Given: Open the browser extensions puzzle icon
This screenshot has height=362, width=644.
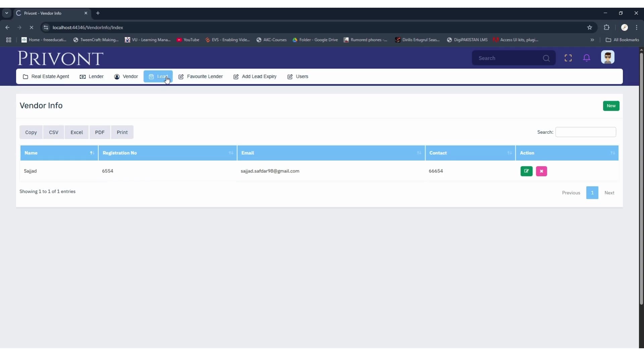Looking at the screenshot, I should click(606, 27).
